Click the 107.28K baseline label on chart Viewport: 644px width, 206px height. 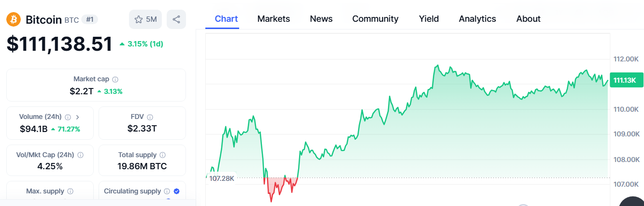(x=222, y=178)
